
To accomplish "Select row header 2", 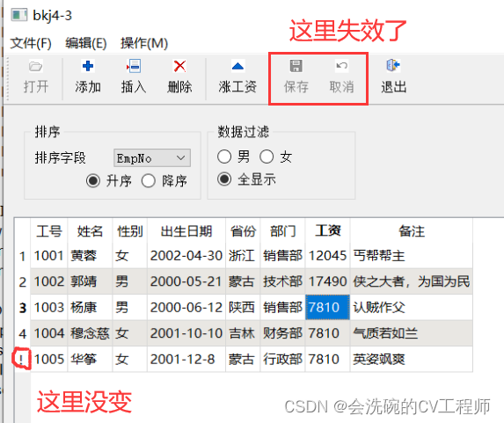I will click(x=22, y=282).
